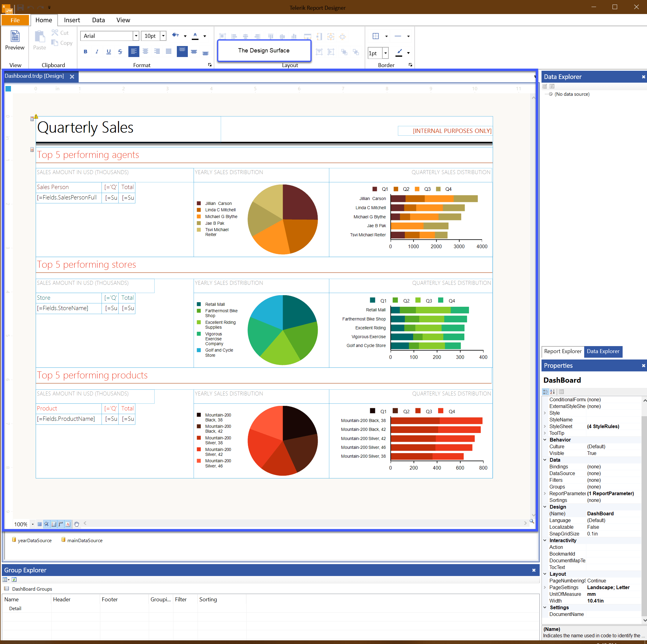The image size is (647, 644).
Task: Click the border line style icon
Action: (398, 36)
